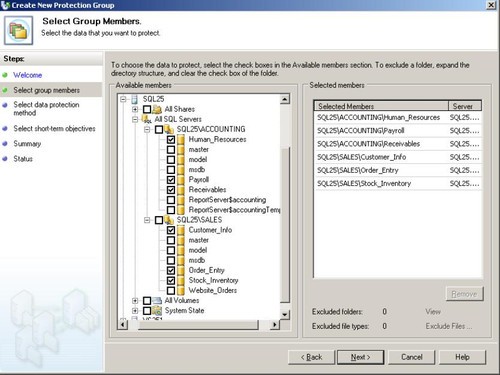Screen dimensions: 500x375
Task: Select the SQL25\SALES\Customer_Info row
Action: (x=398, y=157)
